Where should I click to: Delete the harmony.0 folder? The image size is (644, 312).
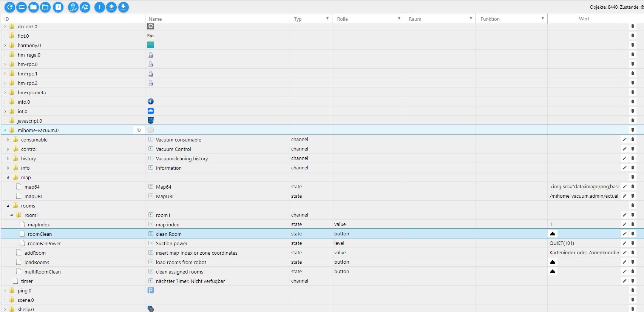633,45
